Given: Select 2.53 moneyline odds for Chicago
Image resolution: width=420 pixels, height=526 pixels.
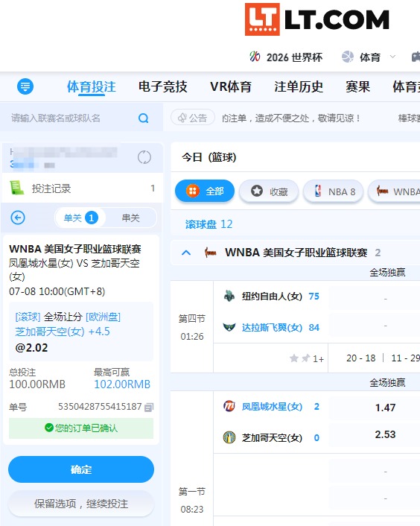Looking at the screenshot, I should 386,434.
